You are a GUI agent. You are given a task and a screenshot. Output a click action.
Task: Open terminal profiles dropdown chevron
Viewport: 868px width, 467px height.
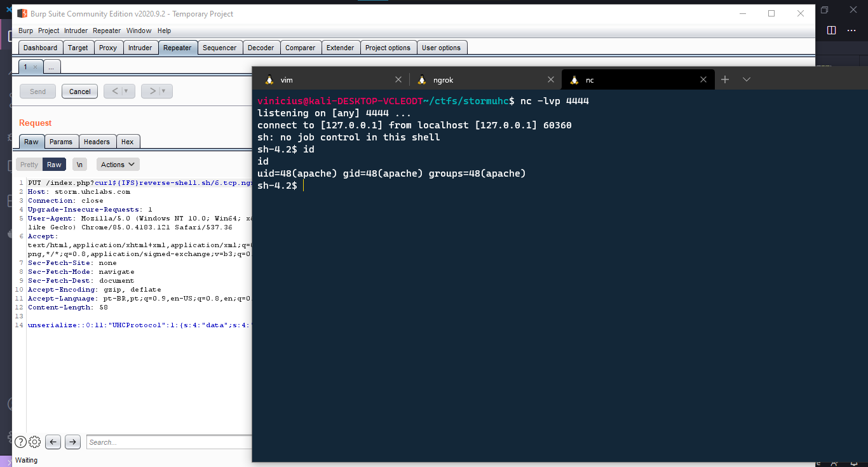click(747, 79)
